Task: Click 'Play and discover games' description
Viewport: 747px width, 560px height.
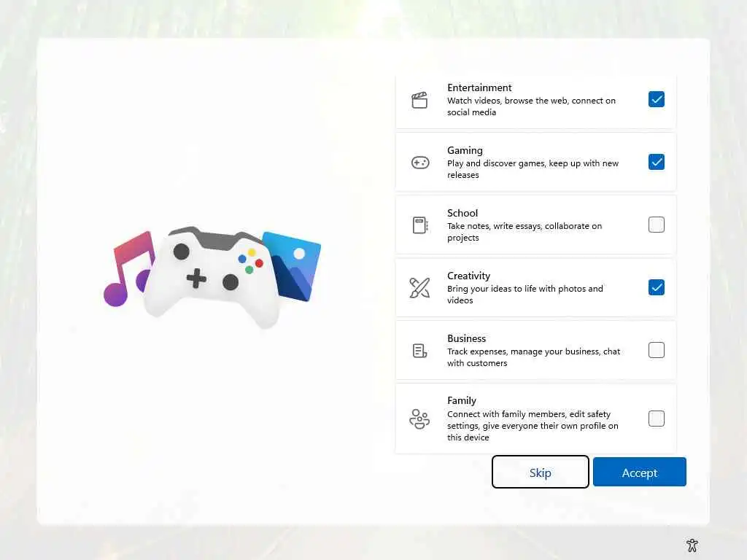Action: pyautogui.click(x=533, y=169)
